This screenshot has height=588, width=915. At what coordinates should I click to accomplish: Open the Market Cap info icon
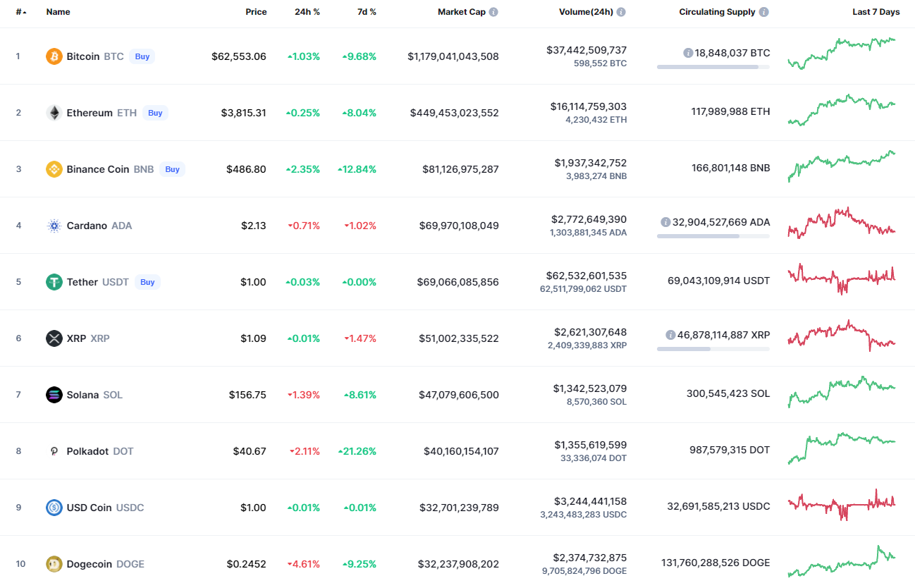pos(493,12)
